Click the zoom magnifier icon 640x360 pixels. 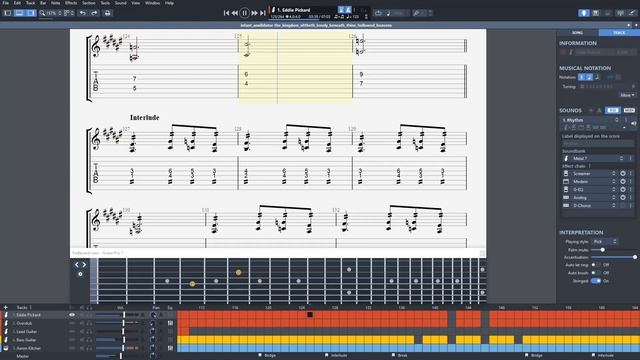point(42,13)
